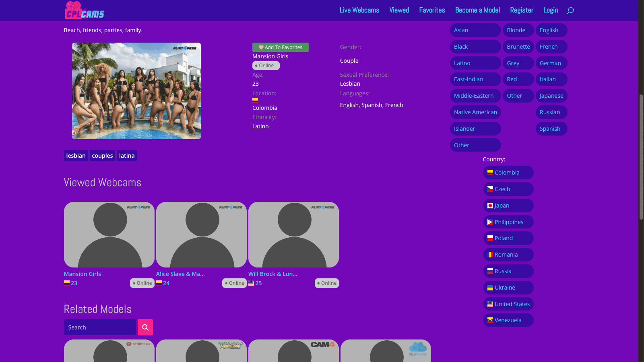Filter by Latino ethnicity
Viewport: 644px width, 362px height.
click(475, 63)
